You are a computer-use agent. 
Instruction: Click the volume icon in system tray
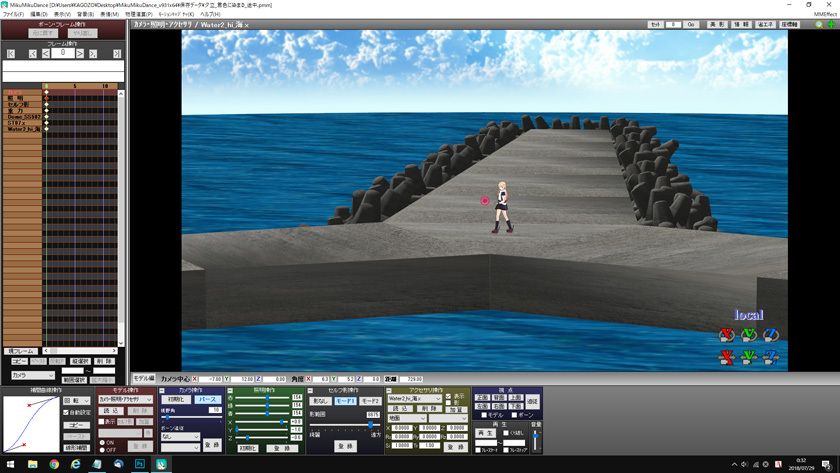[745, 464]
